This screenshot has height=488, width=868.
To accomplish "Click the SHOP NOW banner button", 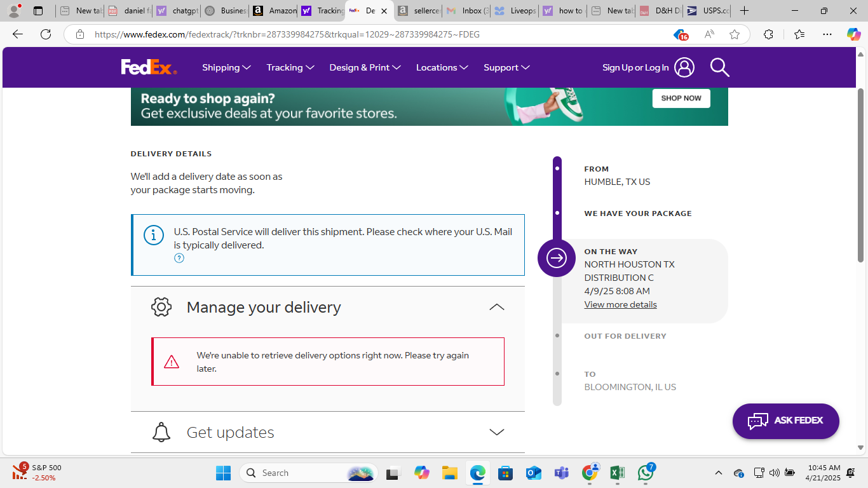I will tap(681, 98).
